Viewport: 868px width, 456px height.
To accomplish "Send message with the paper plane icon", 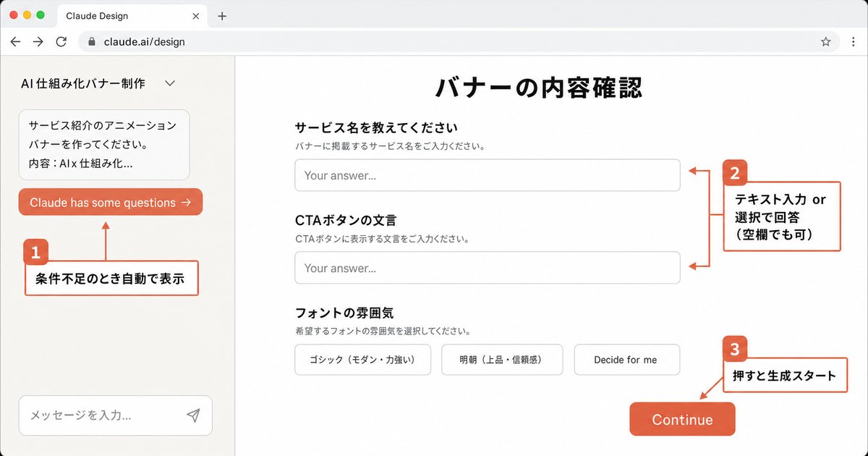I will (193, 415).
